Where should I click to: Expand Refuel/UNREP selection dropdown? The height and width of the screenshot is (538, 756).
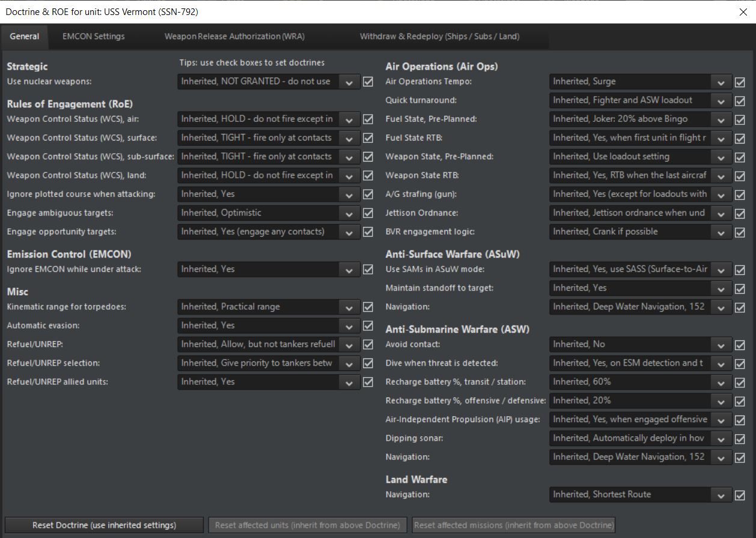coord(349,363)
